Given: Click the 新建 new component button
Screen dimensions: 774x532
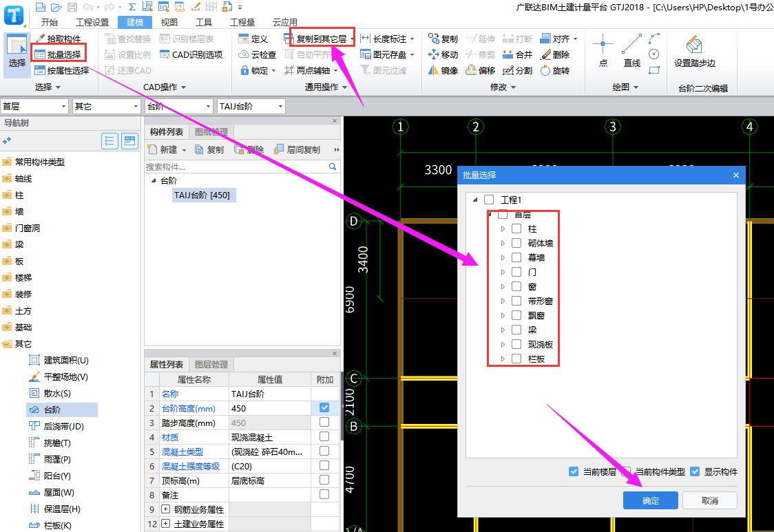Looking at the screenshot, I should pyautogui.click(x=167, y=149).
